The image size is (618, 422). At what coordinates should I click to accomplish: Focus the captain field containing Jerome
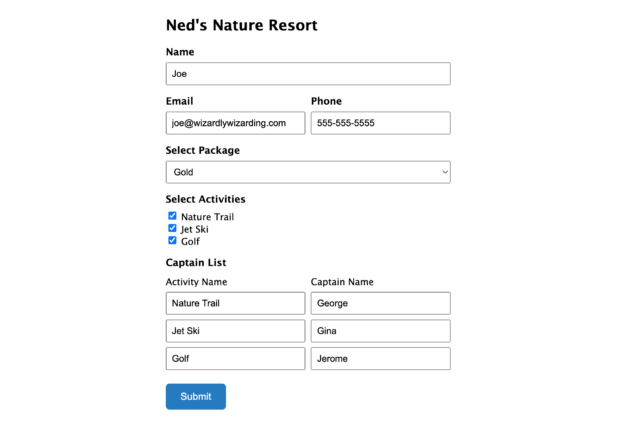pos(380,359)
